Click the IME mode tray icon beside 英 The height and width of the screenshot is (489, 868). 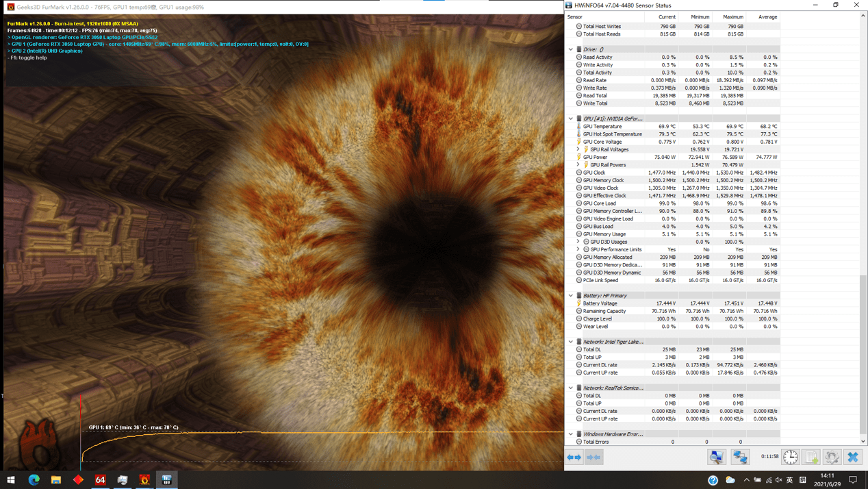pyautogui.click(x=803, y=480)
